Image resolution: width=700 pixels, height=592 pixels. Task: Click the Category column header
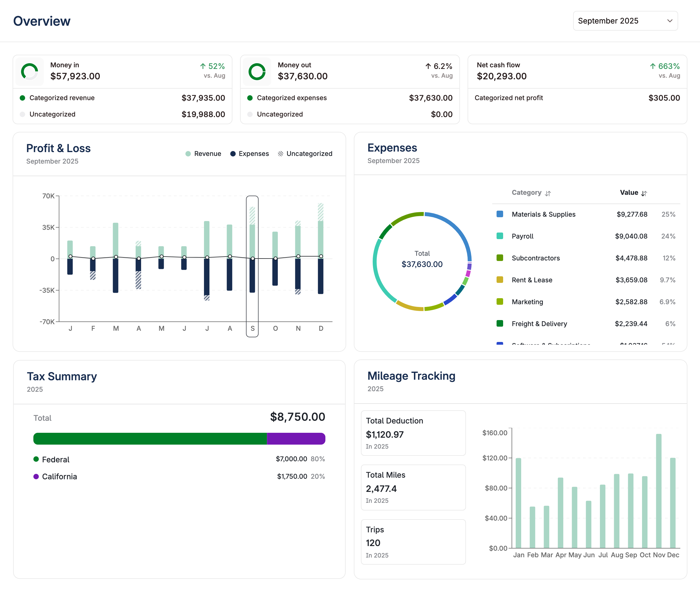[x=526, y=193]
